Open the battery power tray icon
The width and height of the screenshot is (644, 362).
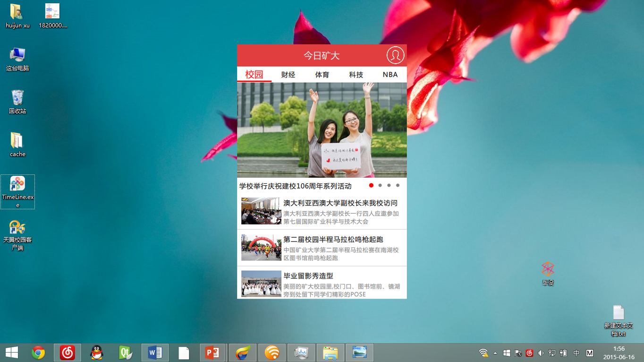[x=563, y=353]
